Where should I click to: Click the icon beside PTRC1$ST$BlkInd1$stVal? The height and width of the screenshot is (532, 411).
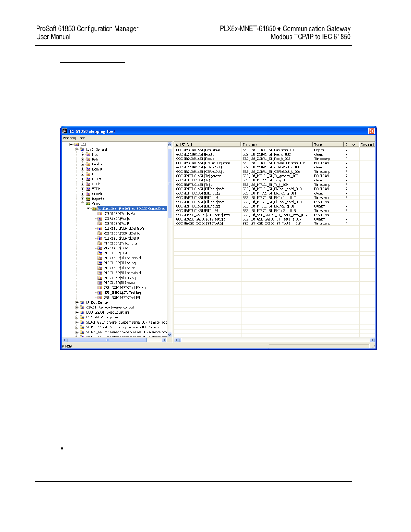100,258
